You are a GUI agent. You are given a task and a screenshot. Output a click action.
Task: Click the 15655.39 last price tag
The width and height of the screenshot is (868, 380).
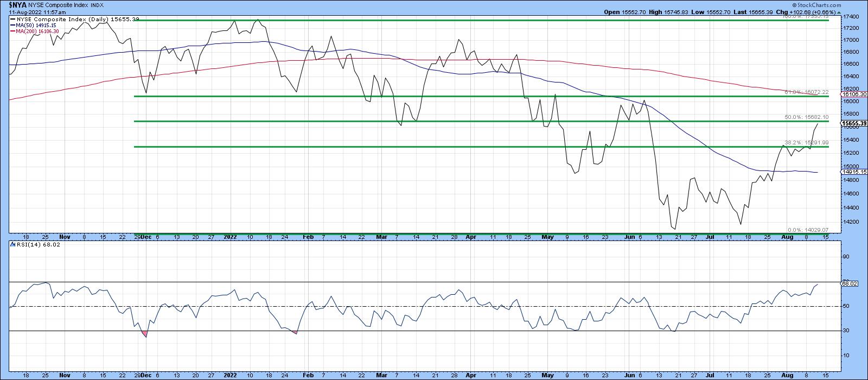pyautogui.click(x=854, y=124)
